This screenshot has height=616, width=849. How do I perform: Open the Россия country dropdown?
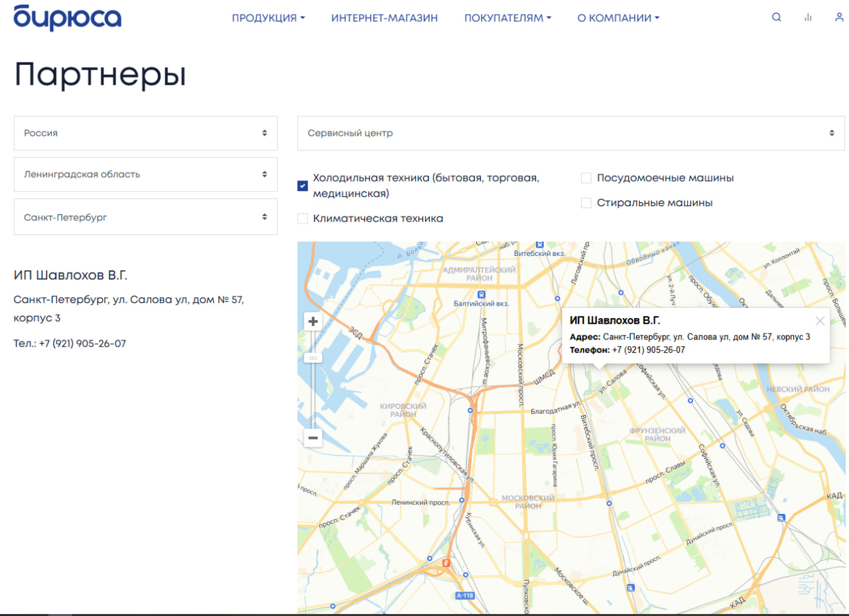[145, 133]
